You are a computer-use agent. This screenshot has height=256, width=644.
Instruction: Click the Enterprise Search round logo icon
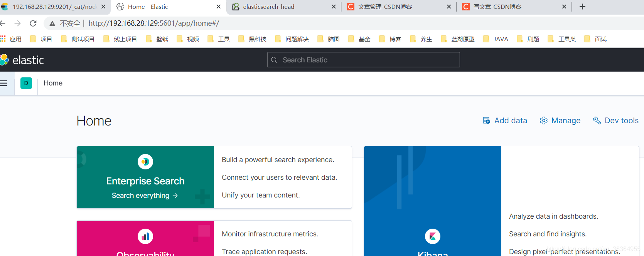(145, 162)
